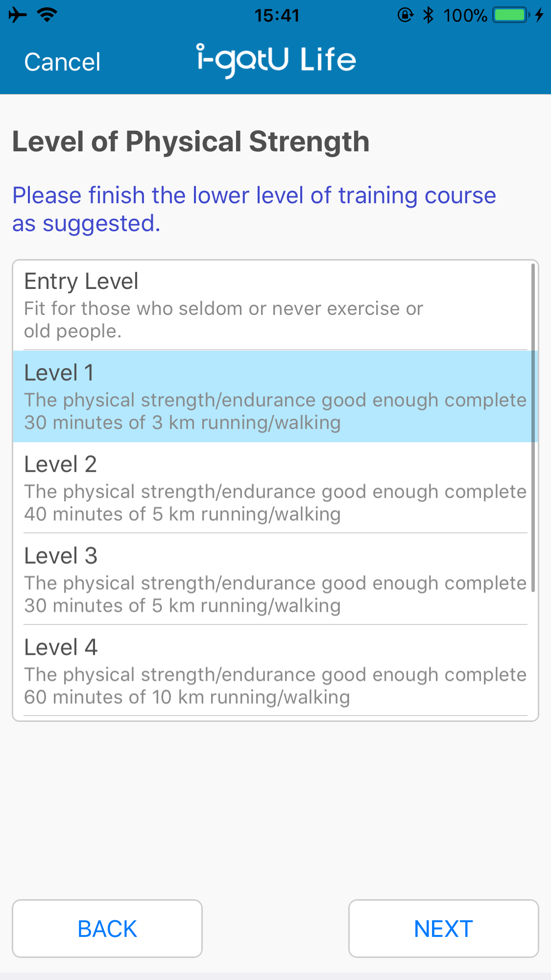
Task: Return with the BACK button
Action: (x=107, y=929)
